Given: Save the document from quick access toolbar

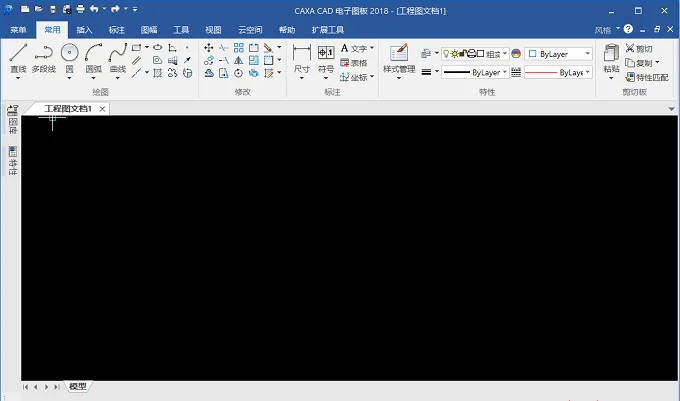Looking at the screenshot, I should point(52,9).
